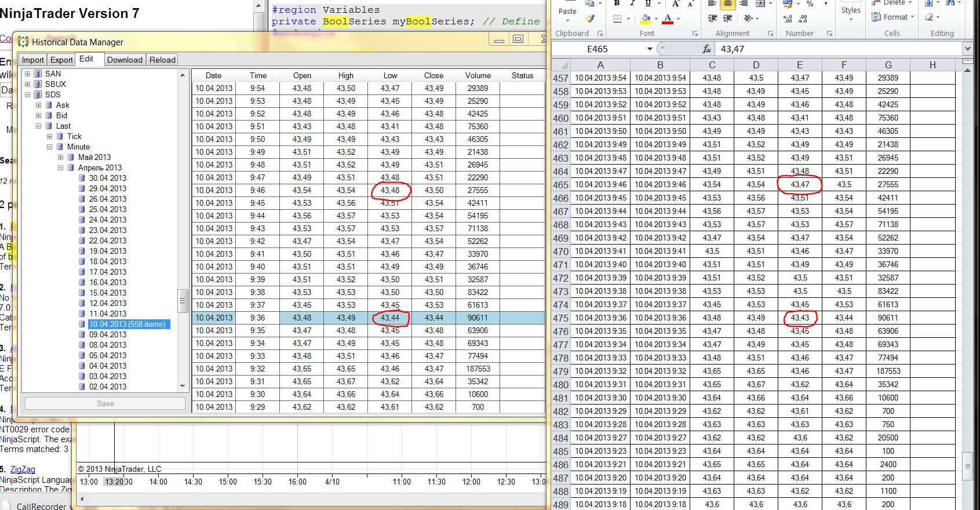This screenshot has height=510, width=980.
Task: Click the database icon beside Minute
Action: (x=60, y=147)
